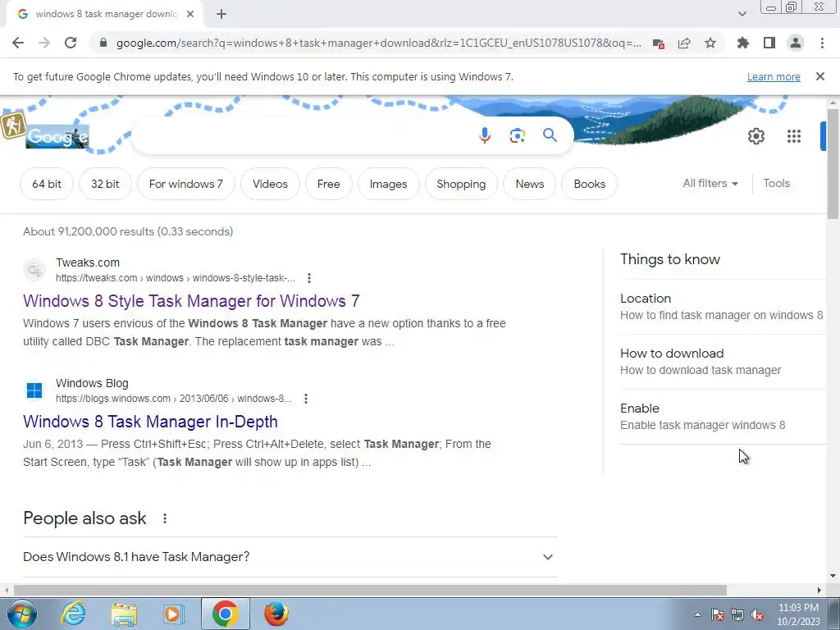Bookmark this page with the star
The image size is (840, 630).
[710, 43]
